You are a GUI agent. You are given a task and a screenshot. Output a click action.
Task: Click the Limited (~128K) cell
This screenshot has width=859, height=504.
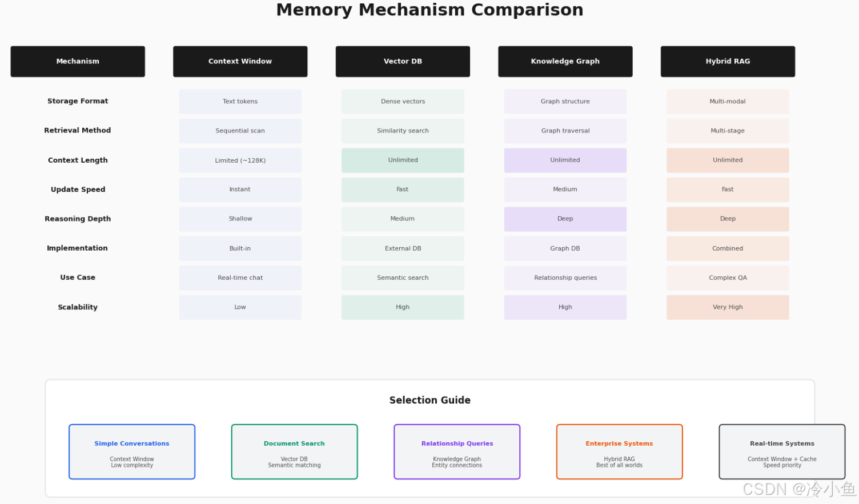click(x=240, y=160)
